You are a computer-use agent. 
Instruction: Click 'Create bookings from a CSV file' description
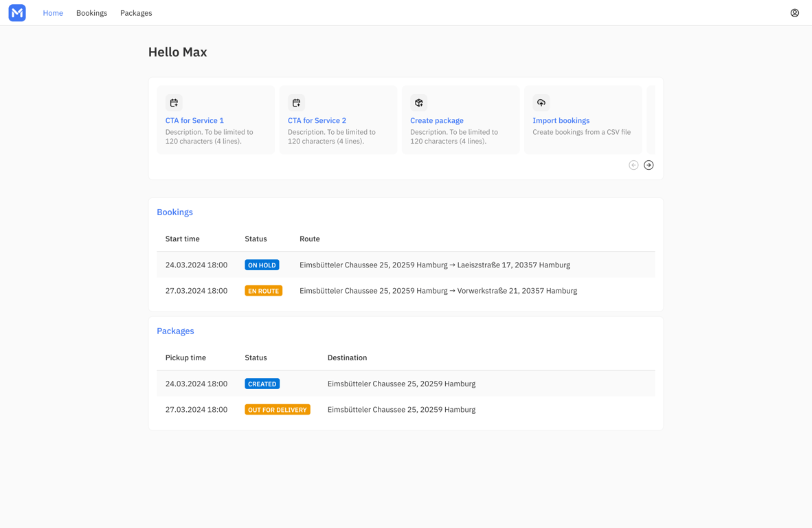click(582, 132)
